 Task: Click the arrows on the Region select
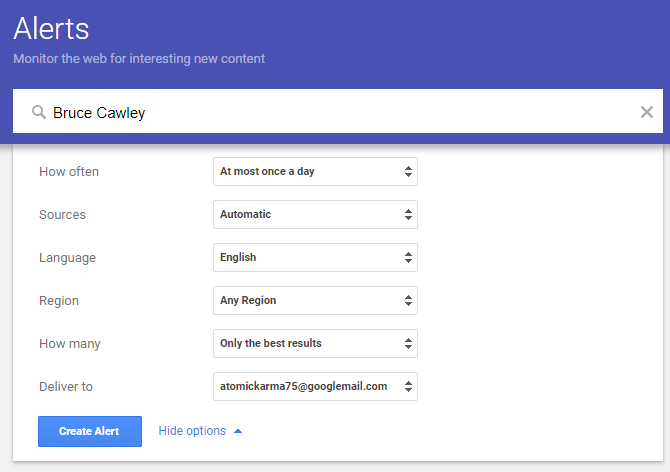tap(408, 300)
